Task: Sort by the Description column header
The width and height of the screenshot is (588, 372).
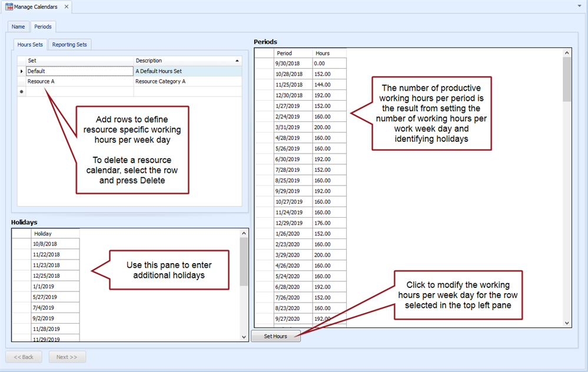Action: (x=187, y=61)
